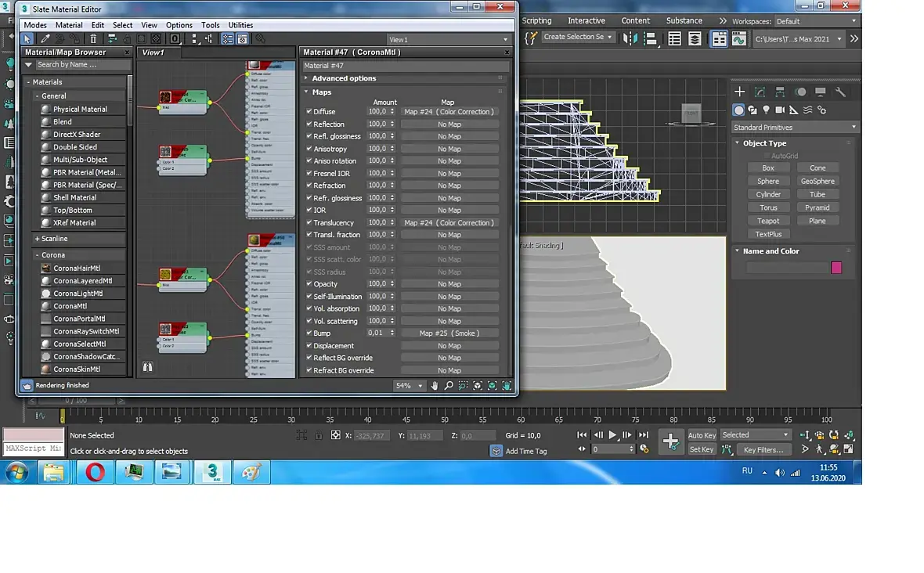The height and width of the screenshot is (573, 924).
Task: Open the Substance menu
Action: [x=684, y=20]
